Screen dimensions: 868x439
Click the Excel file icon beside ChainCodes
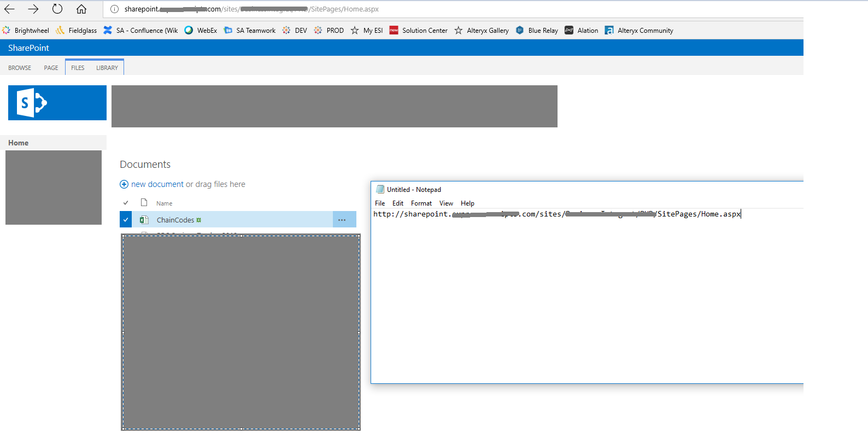(144, 220)
